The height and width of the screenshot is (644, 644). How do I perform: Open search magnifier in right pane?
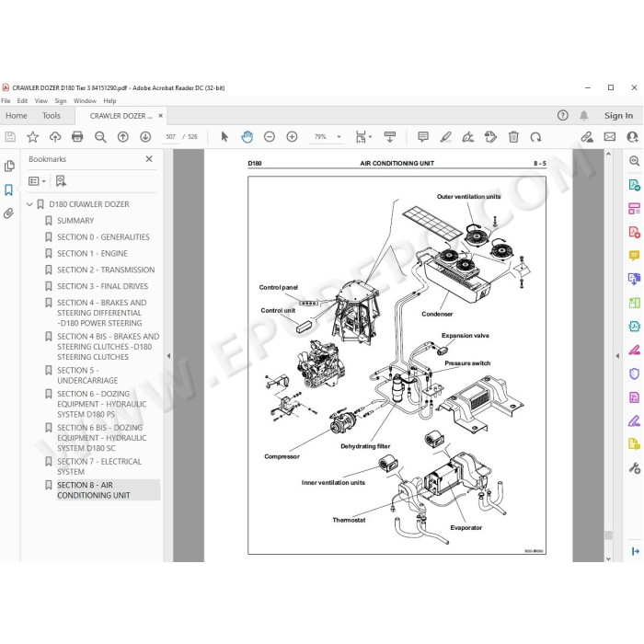(634, 161)
